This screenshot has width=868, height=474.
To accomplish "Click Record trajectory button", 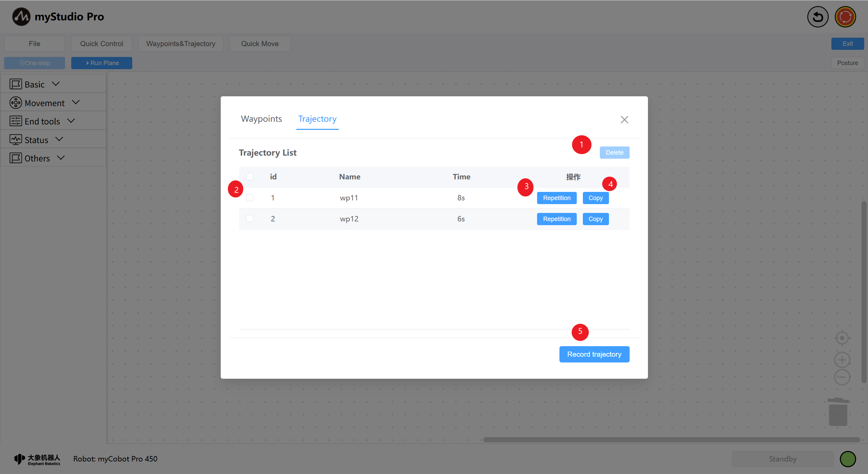I will [x=594, y=354].
